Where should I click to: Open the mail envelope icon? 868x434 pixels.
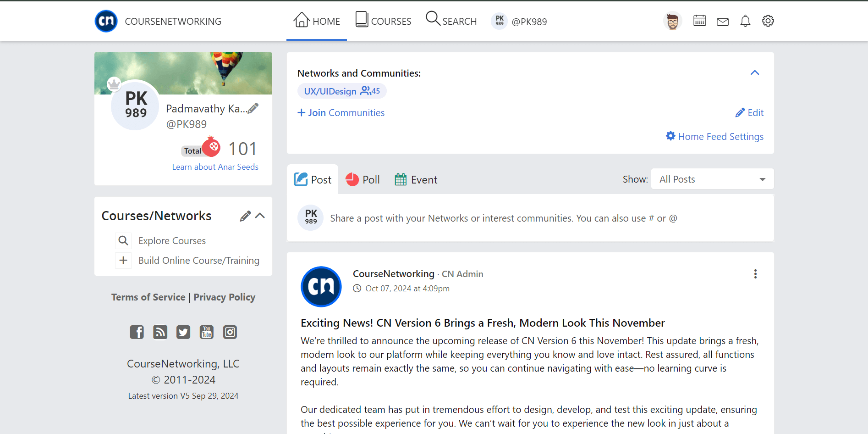(723, 22)
